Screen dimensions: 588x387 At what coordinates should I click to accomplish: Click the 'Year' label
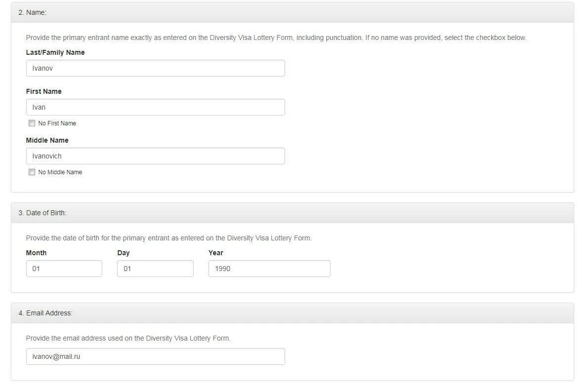coord(215,253)
